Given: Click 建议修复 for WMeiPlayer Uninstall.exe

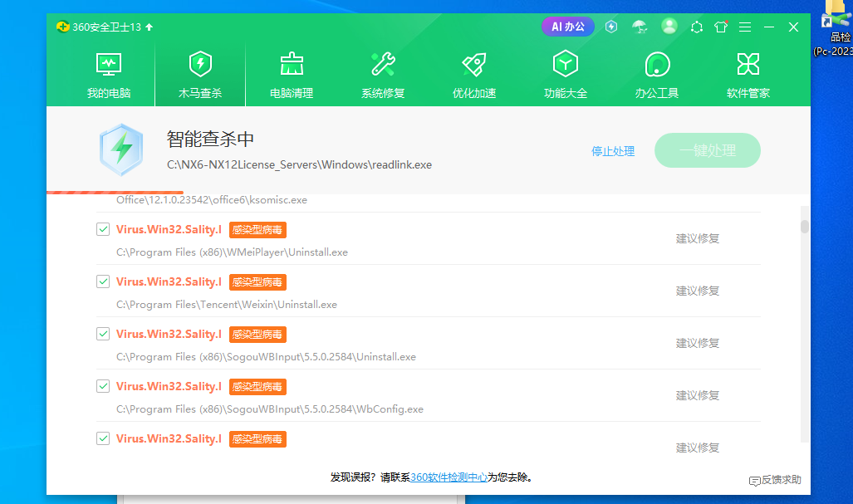Looking at the screenshot, I should pyautogui.click(x=698, y=238).
